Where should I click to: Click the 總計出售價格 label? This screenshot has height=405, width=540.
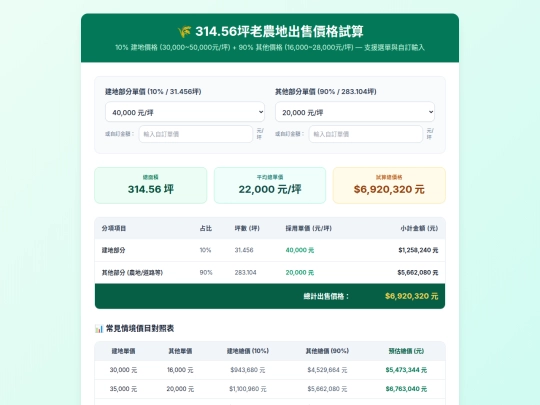coord(326,296)
